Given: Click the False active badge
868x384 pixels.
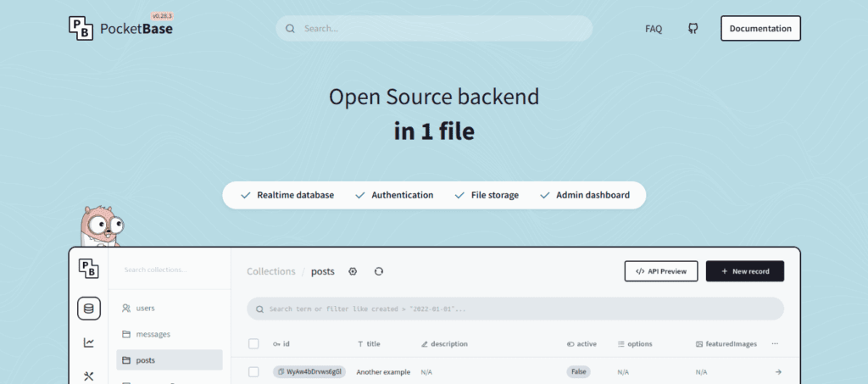Looking at the screenshot, I should 578,372.
